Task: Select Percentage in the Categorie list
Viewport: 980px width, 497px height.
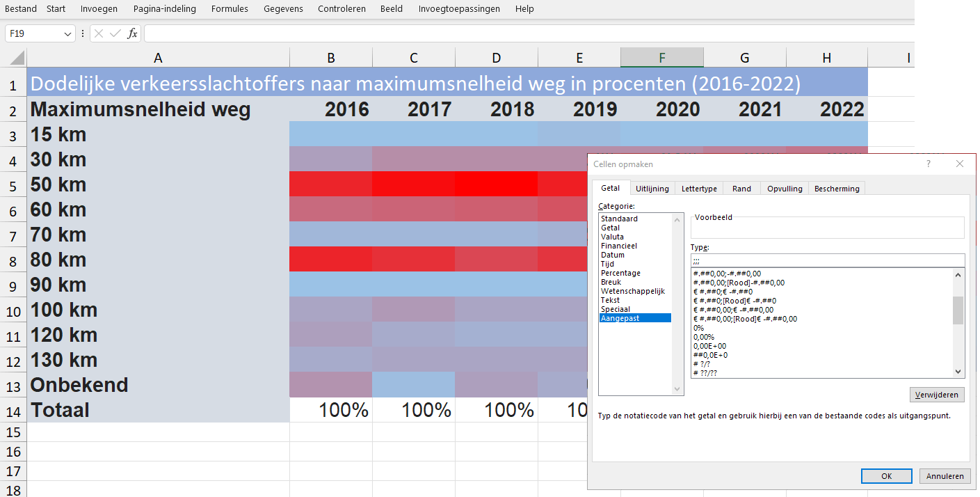Action: (635, 273)
